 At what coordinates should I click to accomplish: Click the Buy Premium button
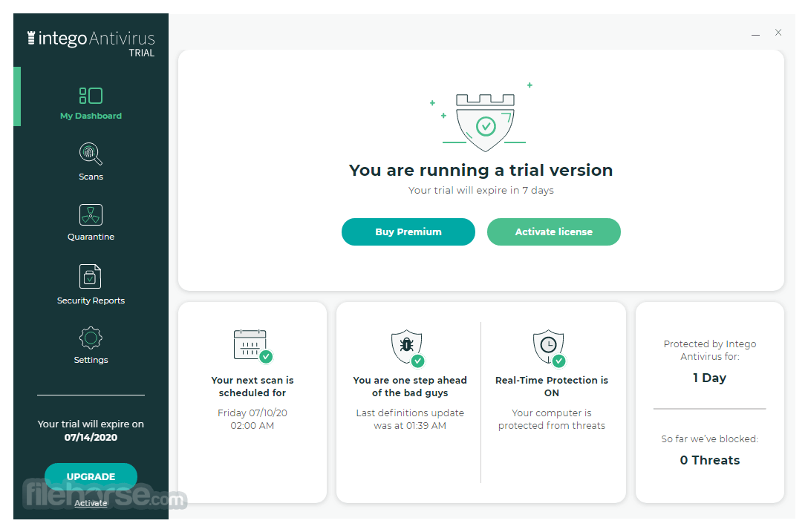click(408, 231)
